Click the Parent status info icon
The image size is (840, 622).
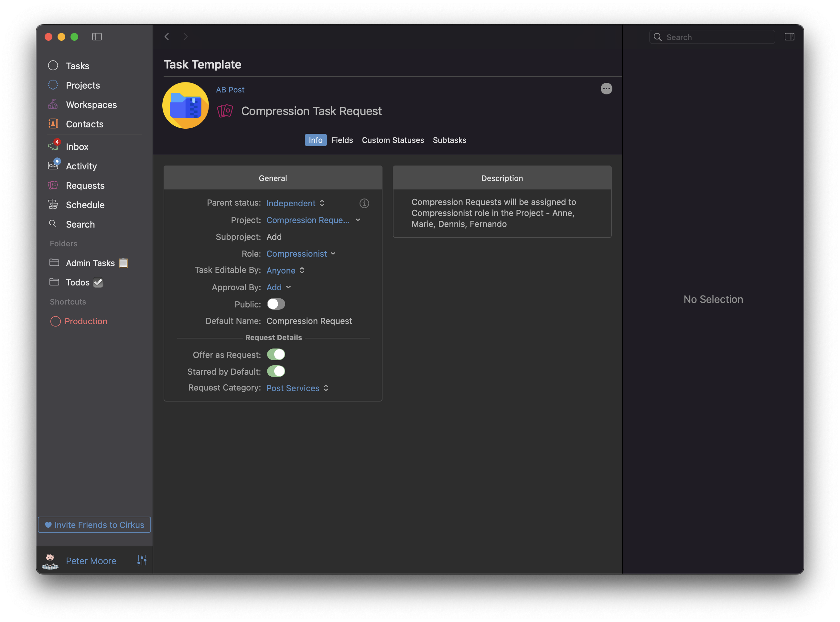[x=364, y=203]
